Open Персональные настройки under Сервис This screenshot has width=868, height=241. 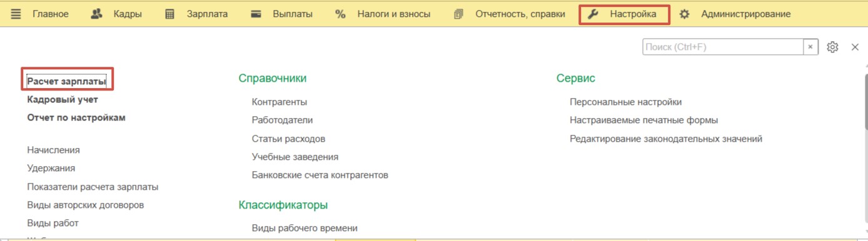[x=625, y=102]
